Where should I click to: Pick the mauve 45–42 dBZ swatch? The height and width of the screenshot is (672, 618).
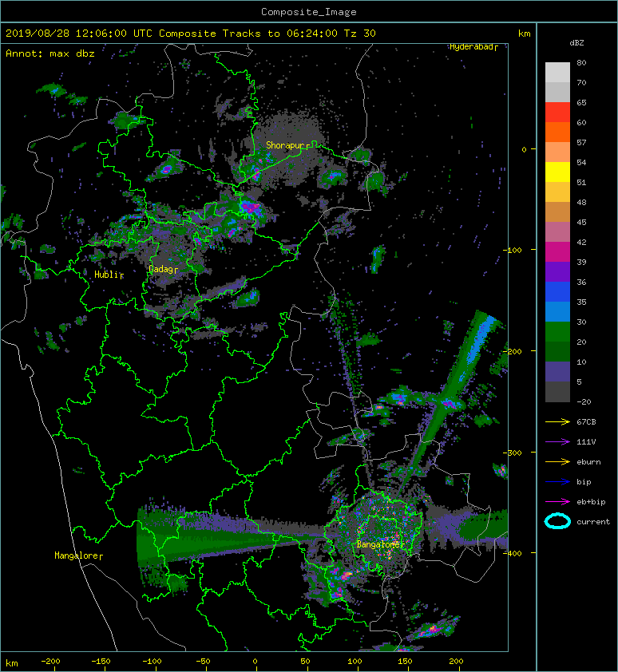[x=557, y=232]
